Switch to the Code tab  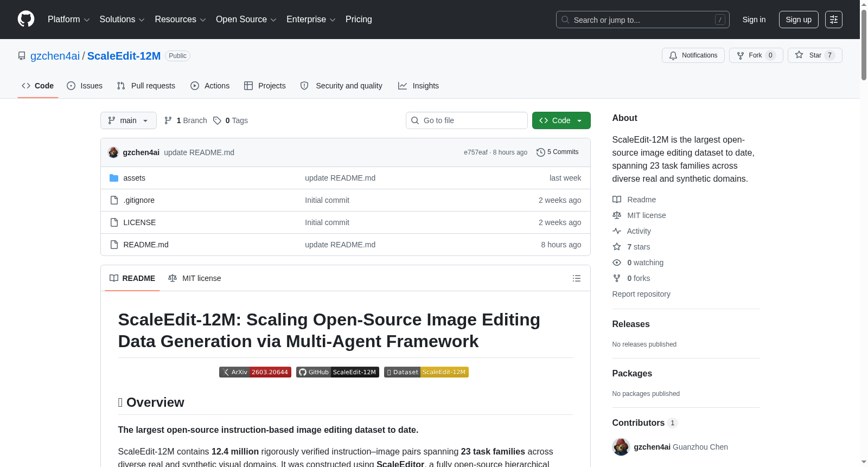coord(38,86)
